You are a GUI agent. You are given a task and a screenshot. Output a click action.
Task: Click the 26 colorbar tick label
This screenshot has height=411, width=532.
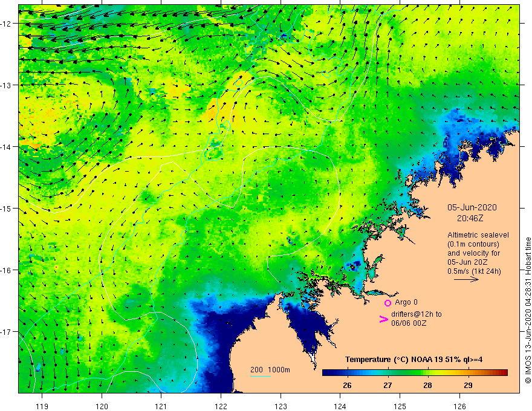(x=347, y=385)
